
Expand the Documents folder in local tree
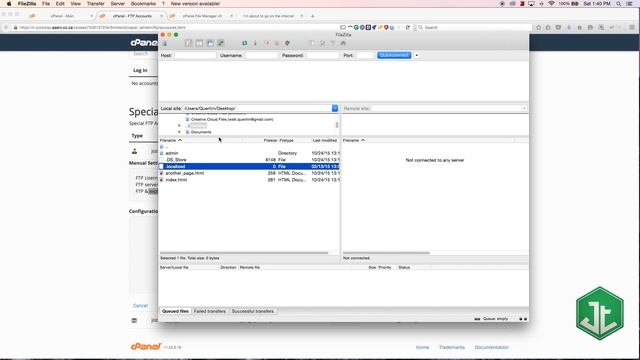click(179, 132)
